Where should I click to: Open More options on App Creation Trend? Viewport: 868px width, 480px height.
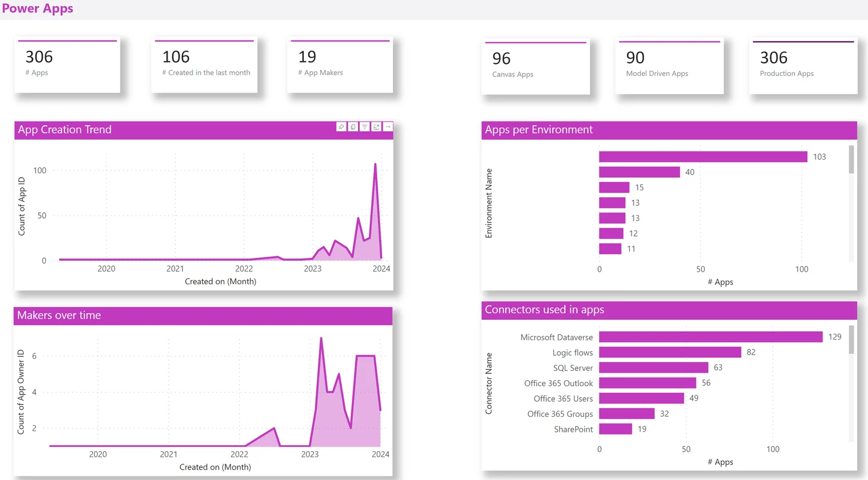[388, 126]
